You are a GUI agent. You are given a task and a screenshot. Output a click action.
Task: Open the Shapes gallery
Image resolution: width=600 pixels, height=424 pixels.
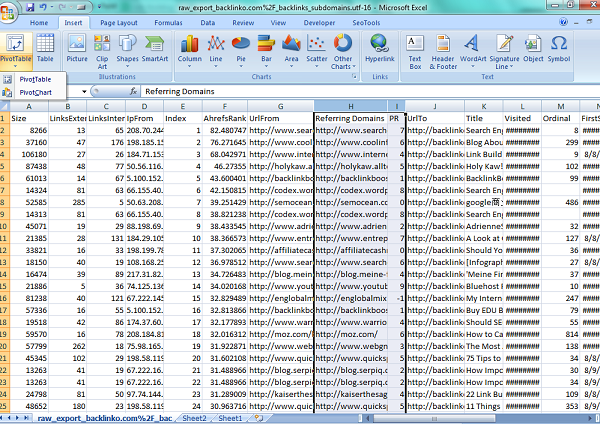click(x=127, y=52)
